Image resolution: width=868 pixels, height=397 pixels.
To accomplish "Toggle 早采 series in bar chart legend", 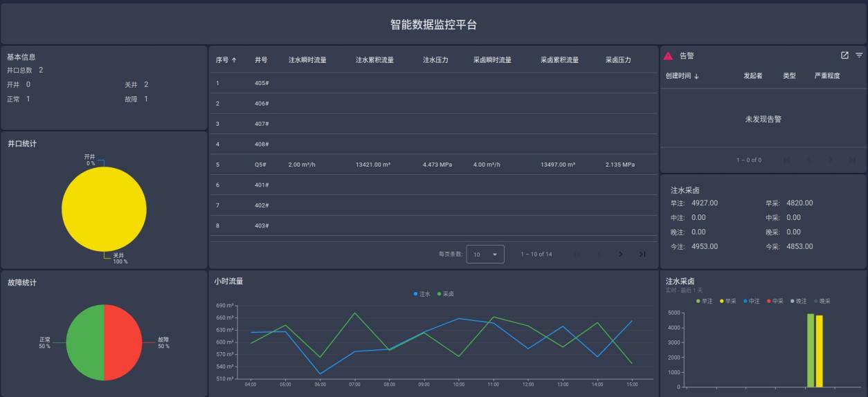I will click(727, 301).
